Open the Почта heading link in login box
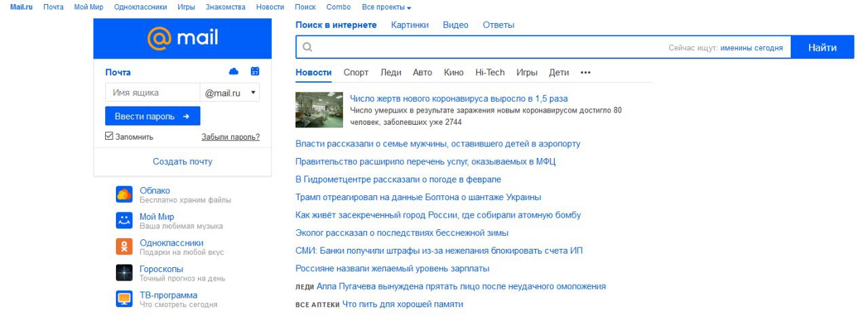The image size is (868, 316). coord(118,72)
